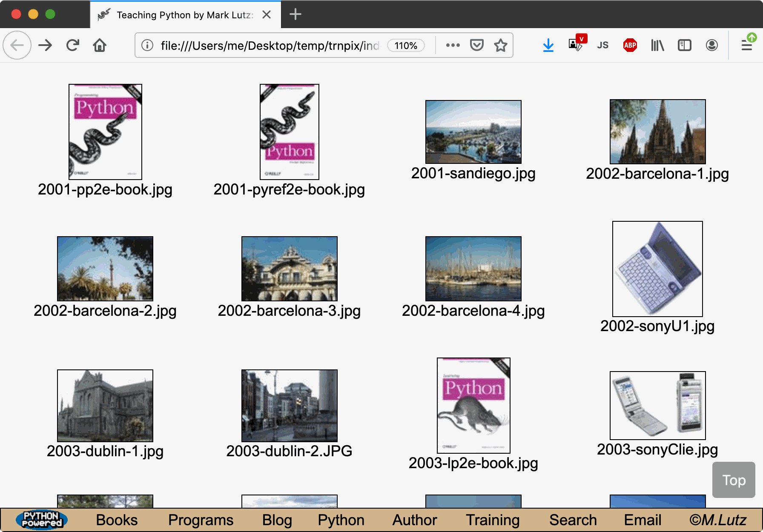Show the Library bookmarks icon
Viewport: 763px width, 532px height.
(x=657, y=45)
